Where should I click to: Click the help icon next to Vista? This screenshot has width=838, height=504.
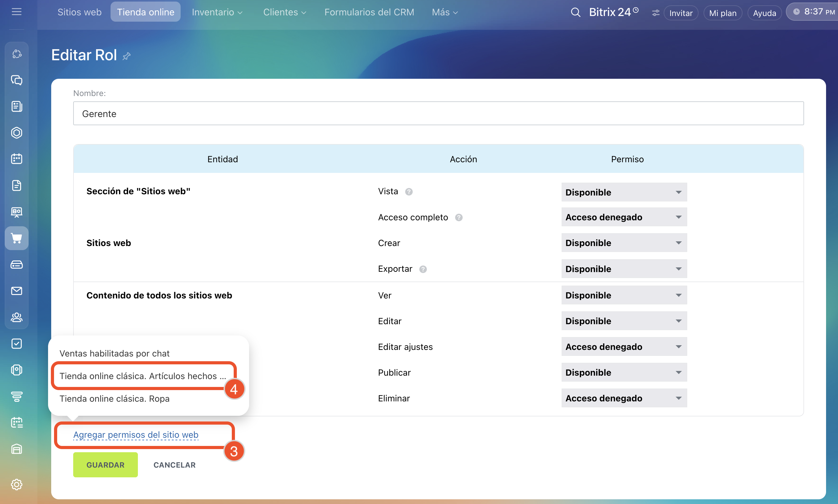click(409, 192)
